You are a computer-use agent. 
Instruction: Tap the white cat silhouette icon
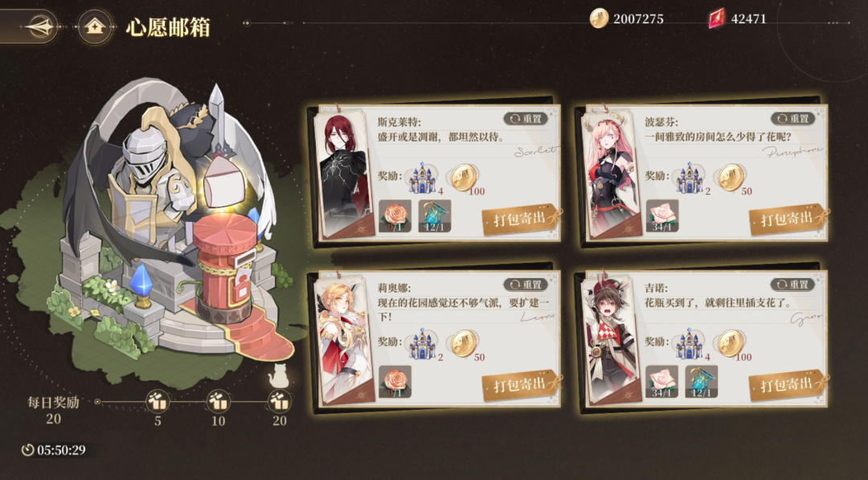(278, 376)
